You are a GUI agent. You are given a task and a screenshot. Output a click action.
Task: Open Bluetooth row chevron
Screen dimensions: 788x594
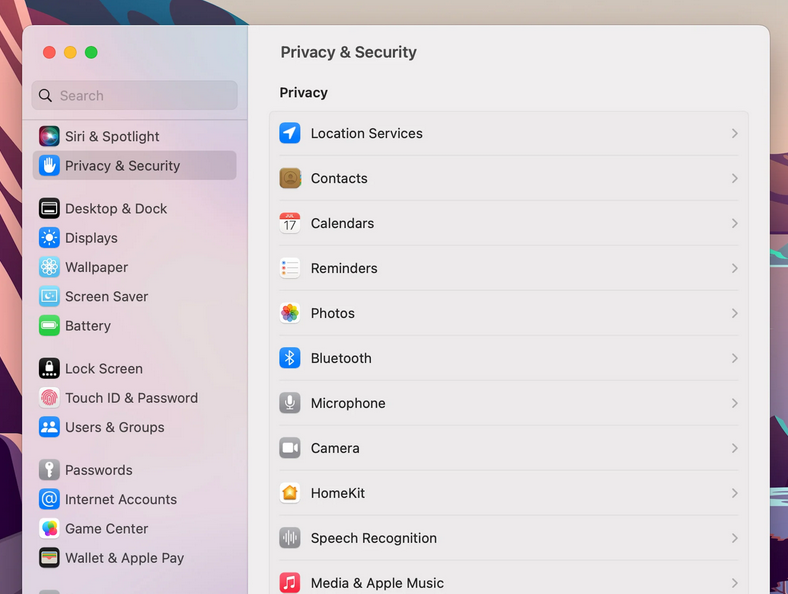735,358
